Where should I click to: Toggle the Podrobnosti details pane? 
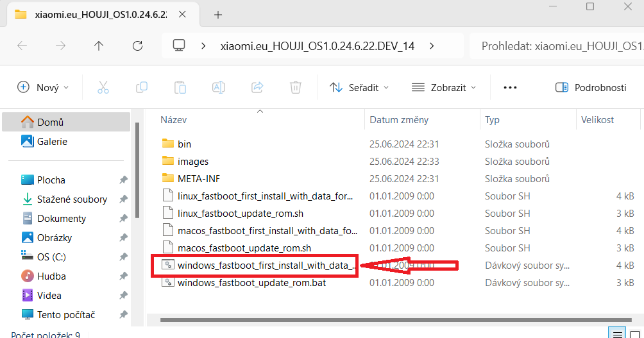click(x=591, y=87)
